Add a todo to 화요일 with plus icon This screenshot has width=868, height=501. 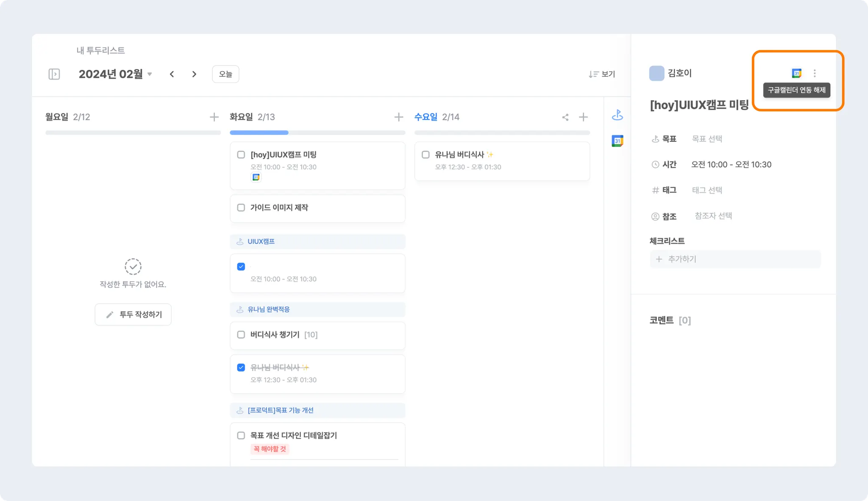(x=398, y=117)
